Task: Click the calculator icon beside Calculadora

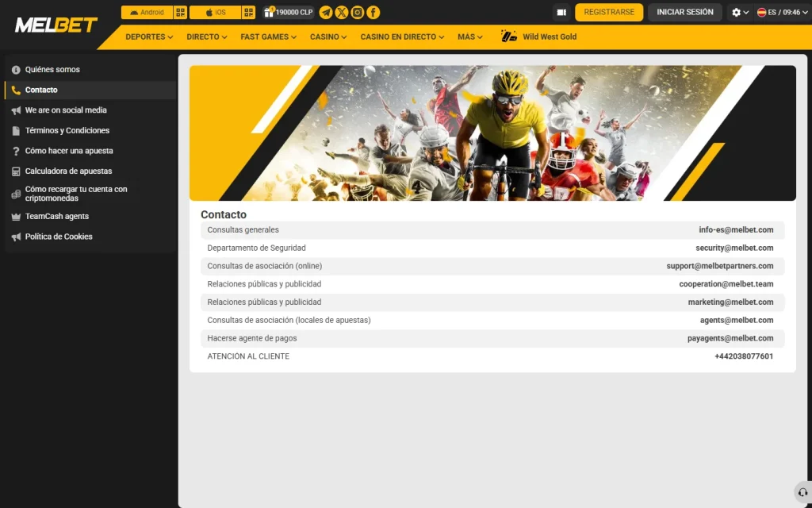Action: point(16,171)
